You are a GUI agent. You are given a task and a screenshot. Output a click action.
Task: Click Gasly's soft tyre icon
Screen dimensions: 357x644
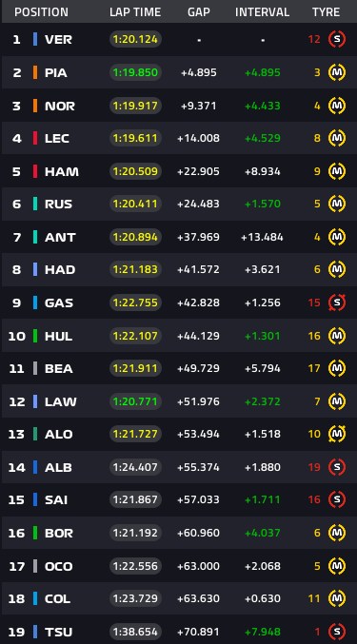click(337, 302)
